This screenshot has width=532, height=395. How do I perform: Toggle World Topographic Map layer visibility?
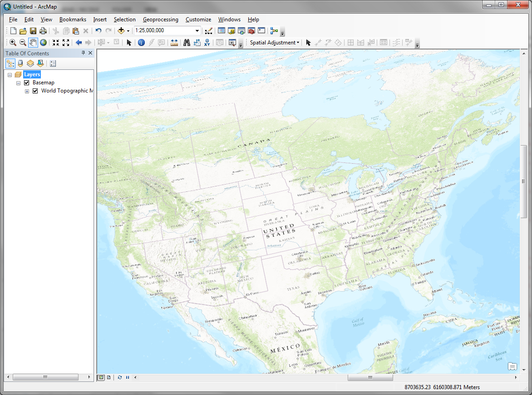pos(35,91)
